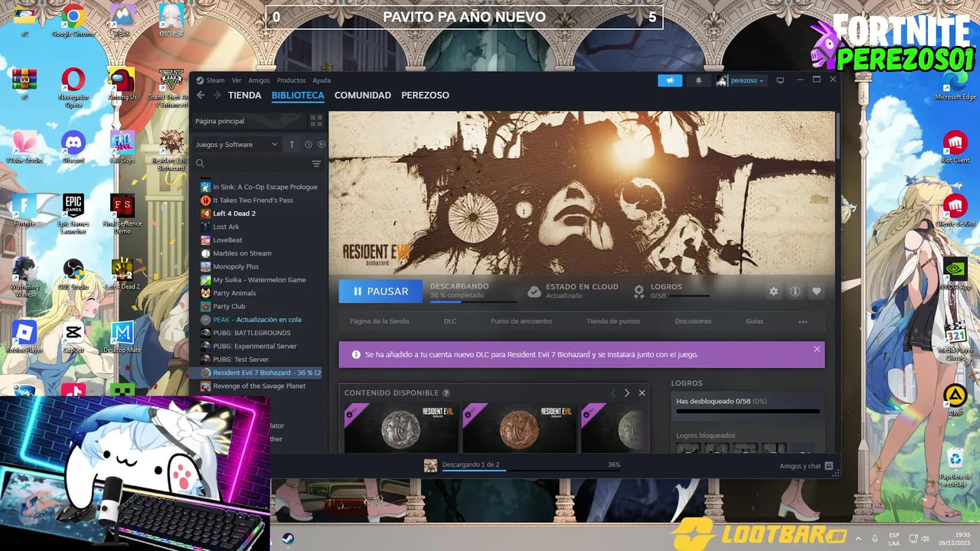
Task: Open Amigos y chat panel
Action: (x=806, y=465)
